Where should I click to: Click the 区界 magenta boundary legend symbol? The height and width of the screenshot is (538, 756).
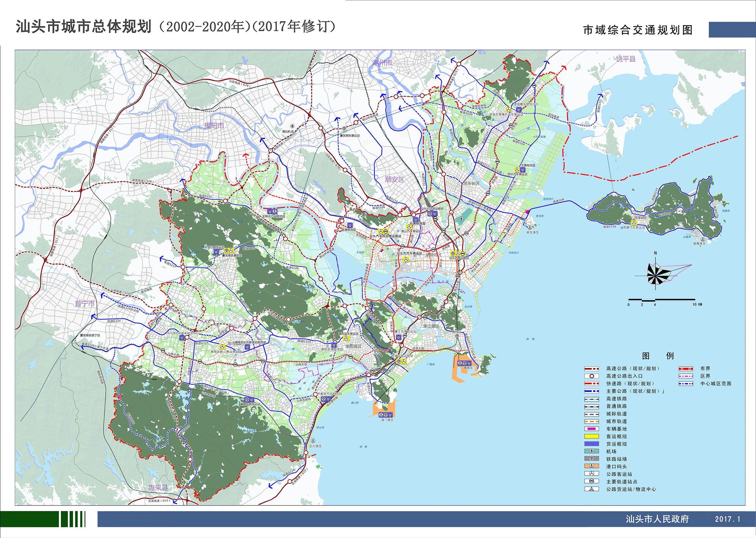coord(686,376)
